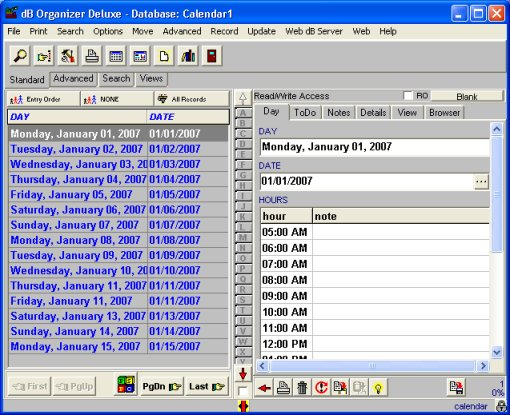Click the printer icon in top toolbar
This screenshot has height=415, width=510.
coord(92,56)
